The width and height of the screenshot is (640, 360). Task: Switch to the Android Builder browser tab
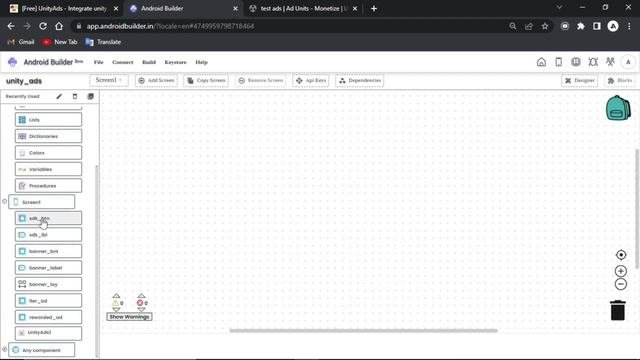tap(184, 9)
